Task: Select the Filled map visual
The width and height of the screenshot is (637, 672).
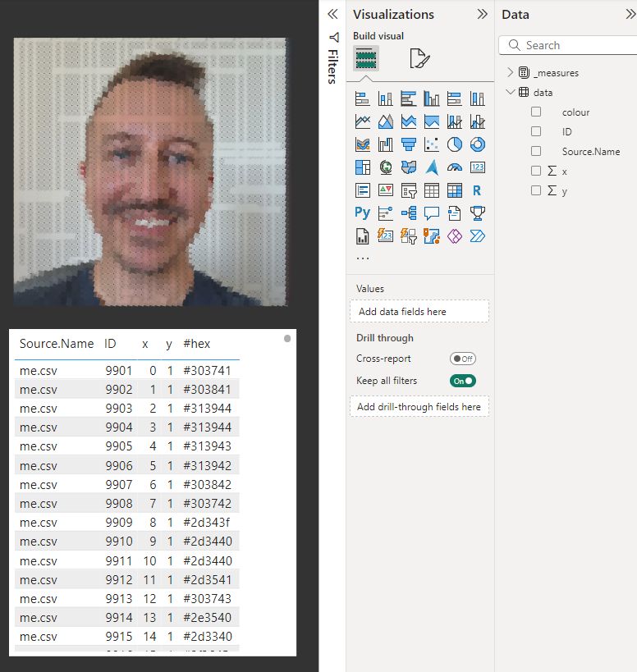Action: point(409,167)
